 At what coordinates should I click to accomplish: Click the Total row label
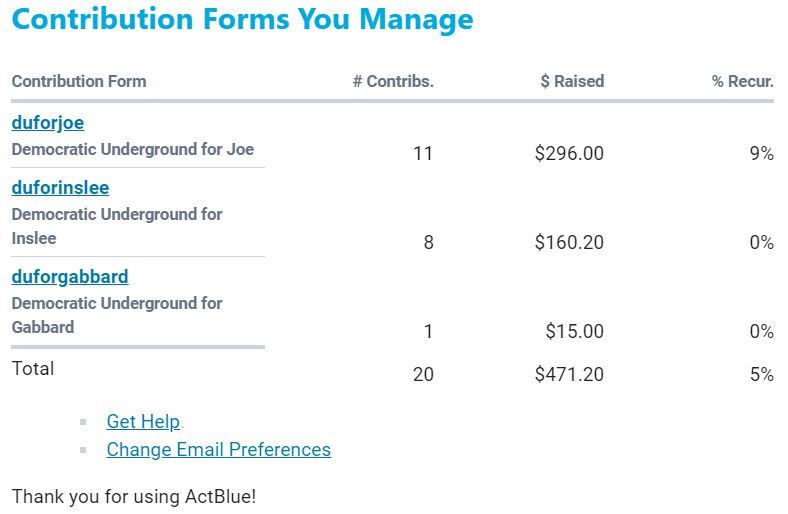pos(33,369)
